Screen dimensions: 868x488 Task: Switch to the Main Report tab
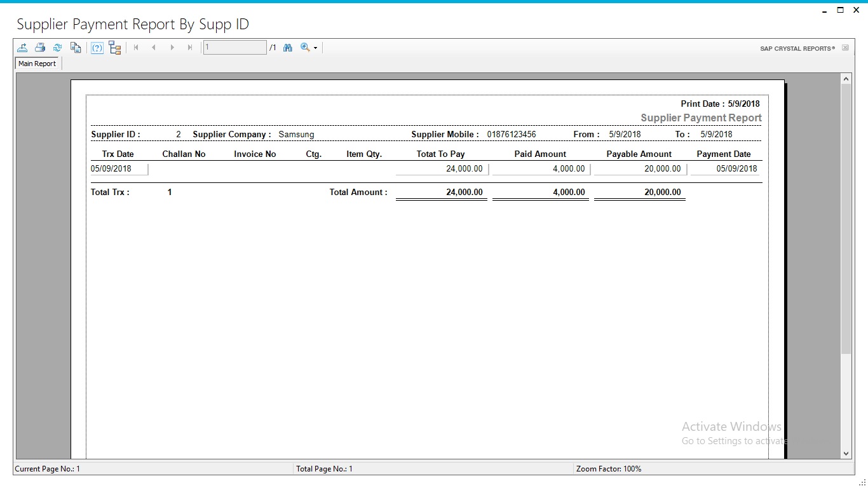pos(37,63)
